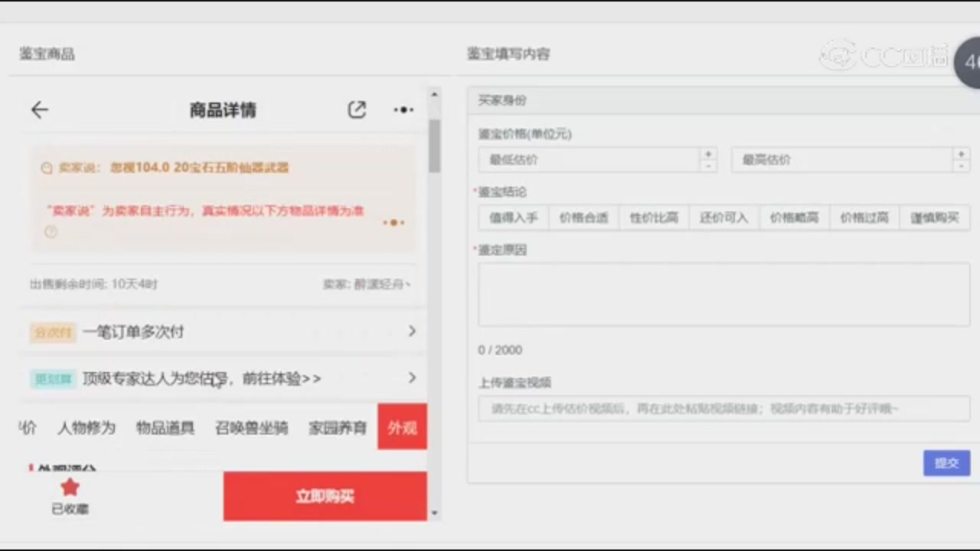Viewport: 980px width, 551px height.
Task: Decrease the 最高估价 value
Action: 961,166
